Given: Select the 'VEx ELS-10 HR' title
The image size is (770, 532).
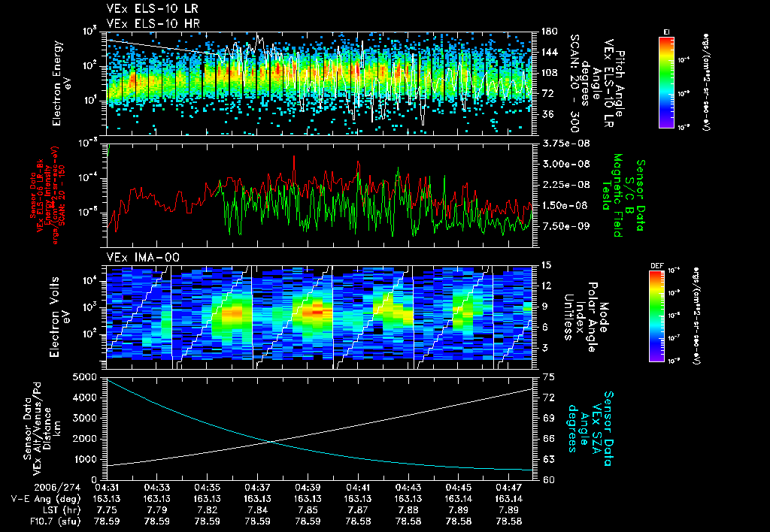Looking at the screenshot, I should click(x=153, y=24).
